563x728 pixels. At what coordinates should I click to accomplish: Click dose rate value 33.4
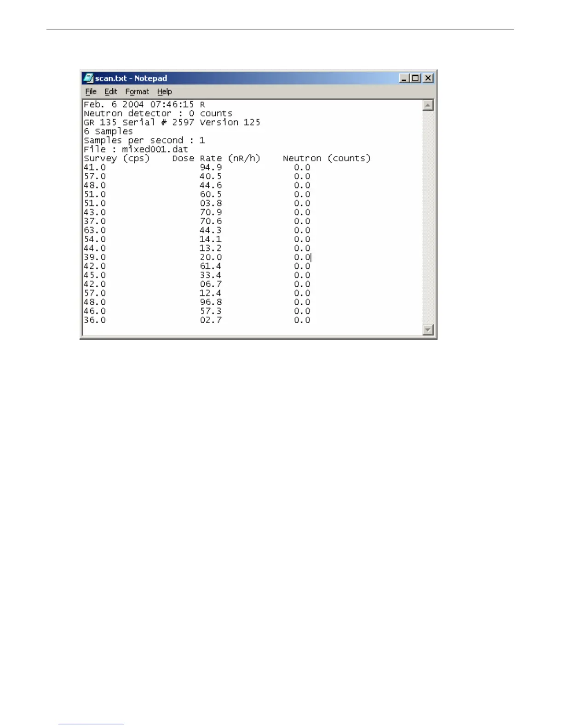[x=211, y=275]
